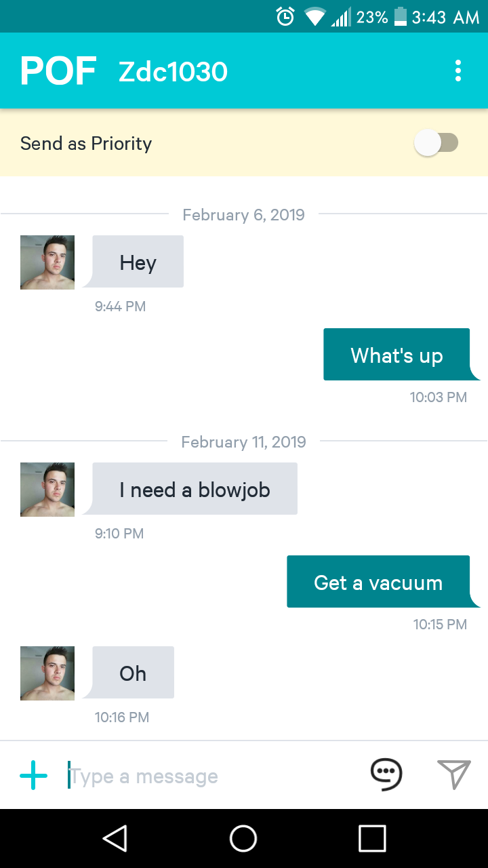Screen dimensions: 488x868
Task: Tap the alarm clock status icon
Action: click(x=286, y=16)
